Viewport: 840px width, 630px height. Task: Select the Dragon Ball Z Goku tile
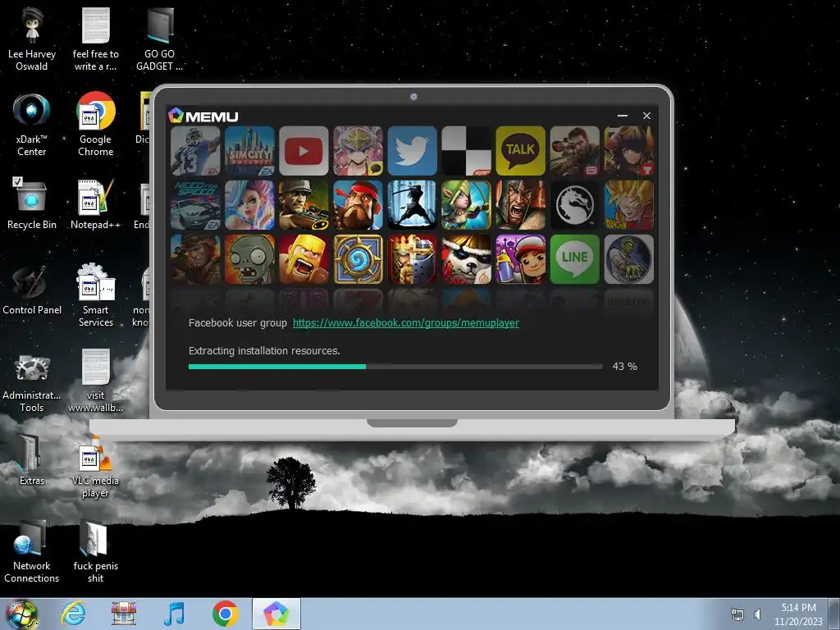click(x=629, y=205)
